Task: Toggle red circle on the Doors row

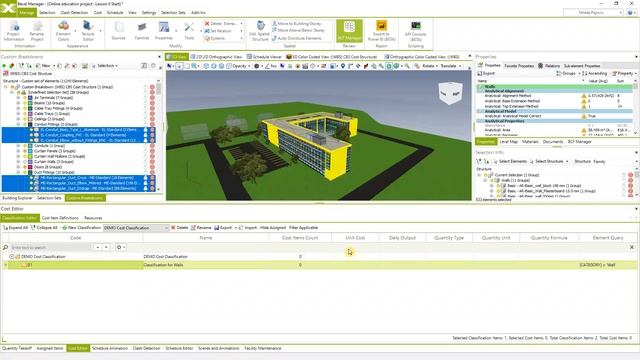Action: [152, 167]
